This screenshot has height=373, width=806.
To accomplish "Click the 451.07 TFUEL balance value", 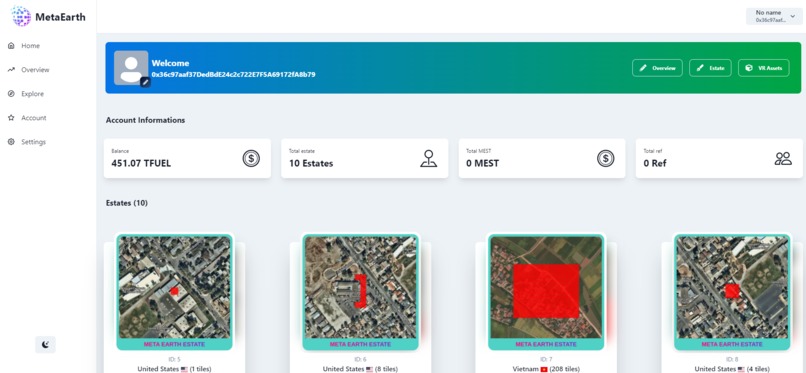I will (141, 164).
